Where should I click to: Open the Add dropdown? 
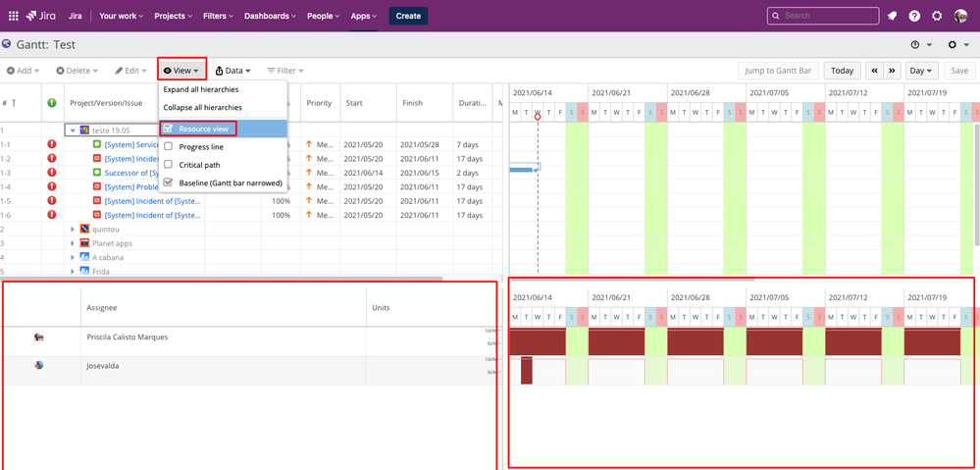coord(24,71)
